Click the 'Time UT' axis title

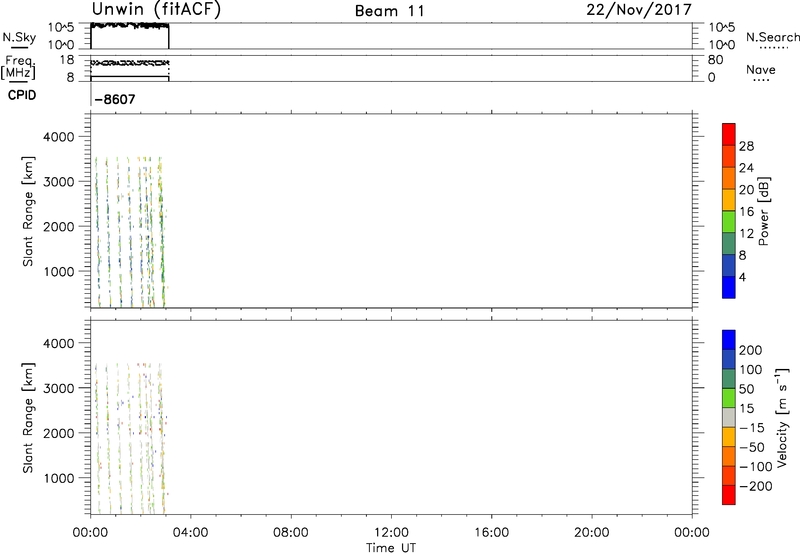391,548
